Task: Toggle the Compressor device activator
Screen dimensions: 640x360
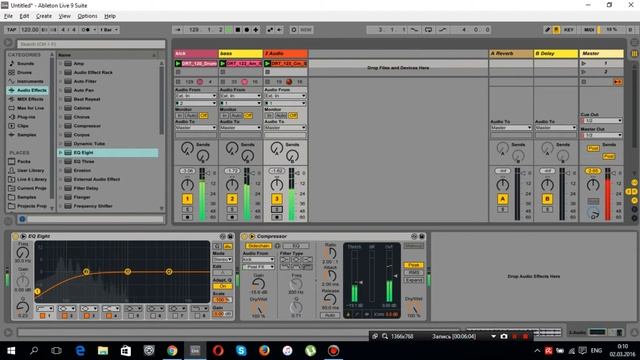Action: (244, 236)
